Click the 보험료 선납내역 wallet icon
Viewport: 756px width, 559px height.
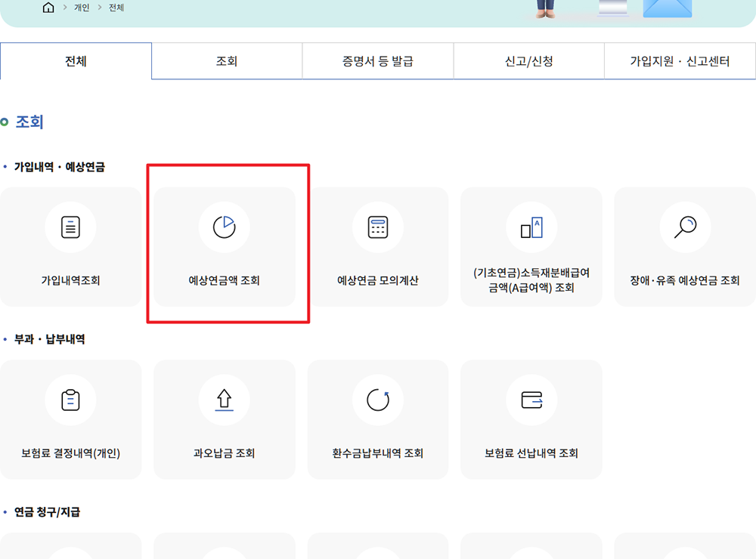531,400
